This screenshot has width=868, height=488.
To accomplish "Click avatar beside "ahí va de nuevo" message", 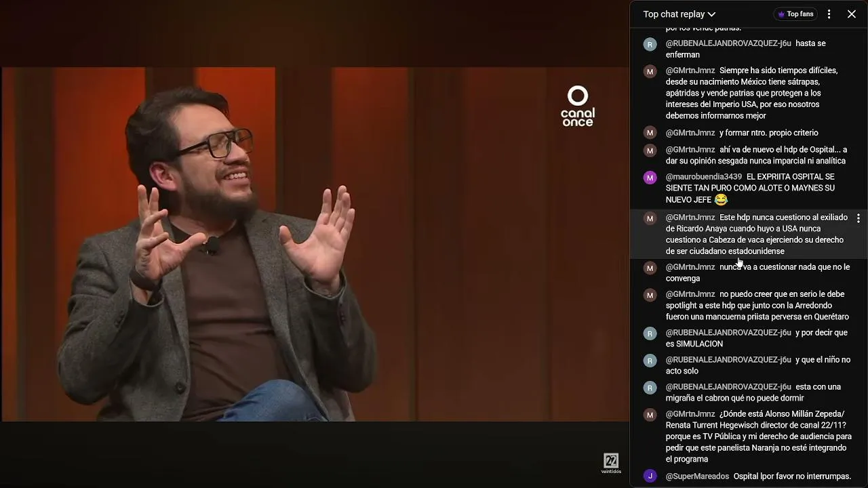I will click(650, 150).
